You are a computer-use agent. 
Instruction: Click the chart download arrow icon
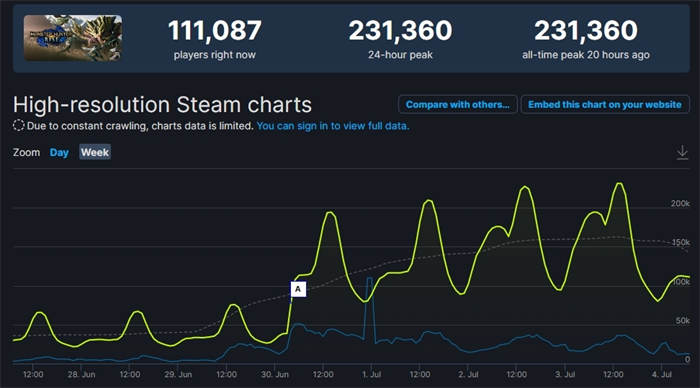(682, 152)
